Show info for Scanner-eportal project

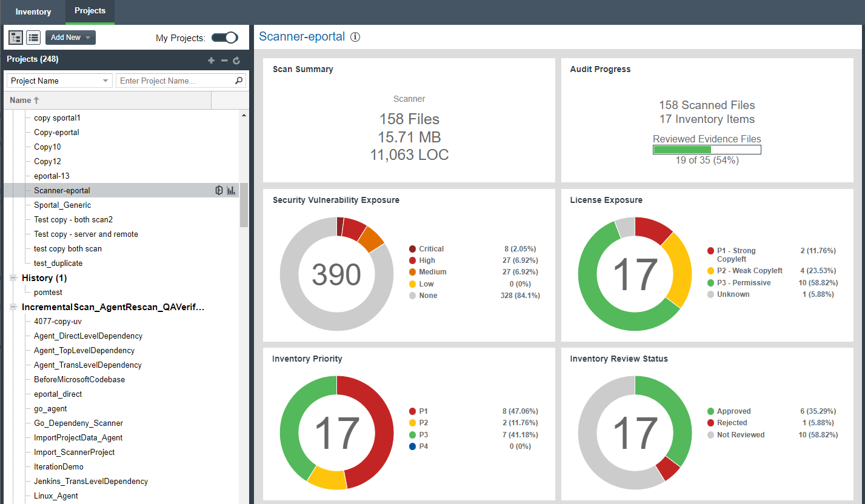pos(354,36)
